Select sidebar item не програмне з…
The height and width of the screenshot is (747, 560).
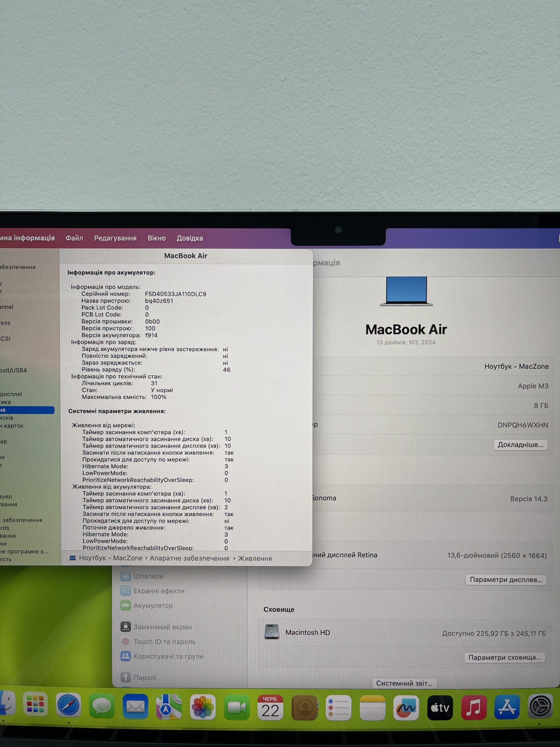point(24,551)
